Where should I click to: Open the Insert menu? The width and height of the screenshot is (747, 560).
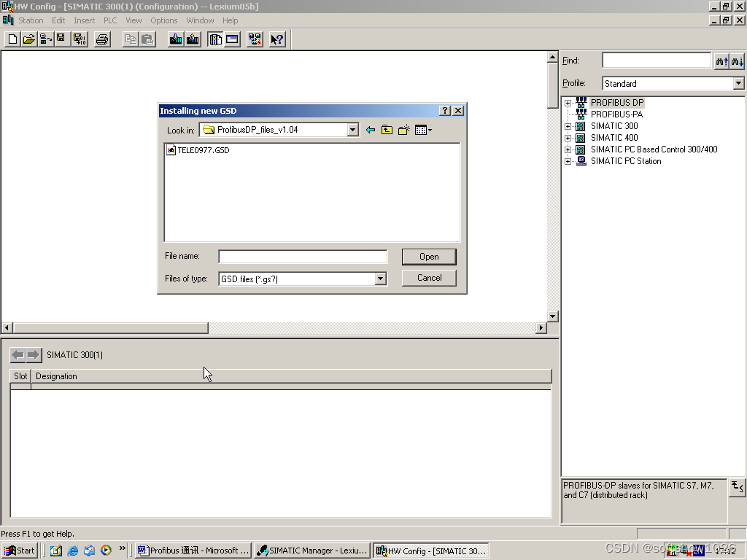click(x=85, y=20)
